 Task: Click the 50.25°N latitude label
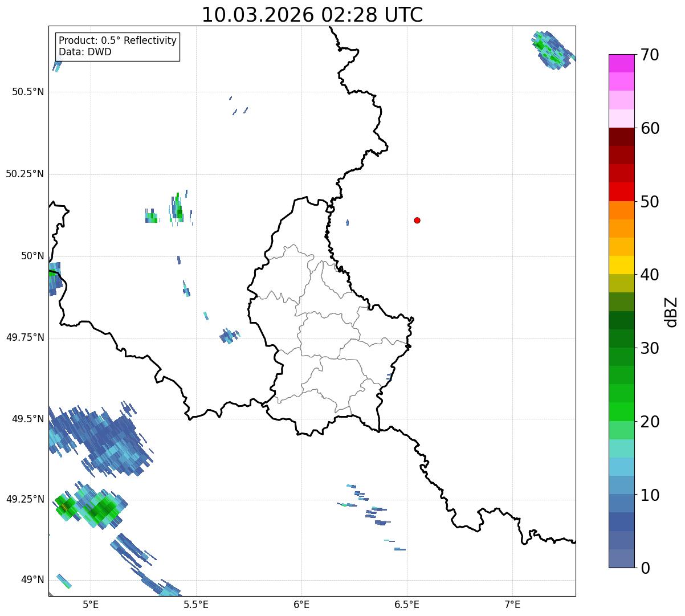point(25,174)
